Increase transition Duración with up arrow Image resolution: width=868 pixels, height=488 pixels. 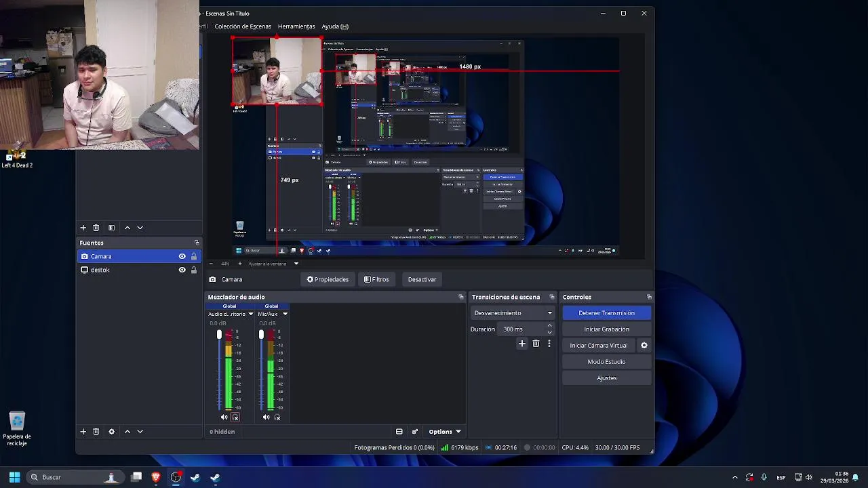[x=550, y=325]
